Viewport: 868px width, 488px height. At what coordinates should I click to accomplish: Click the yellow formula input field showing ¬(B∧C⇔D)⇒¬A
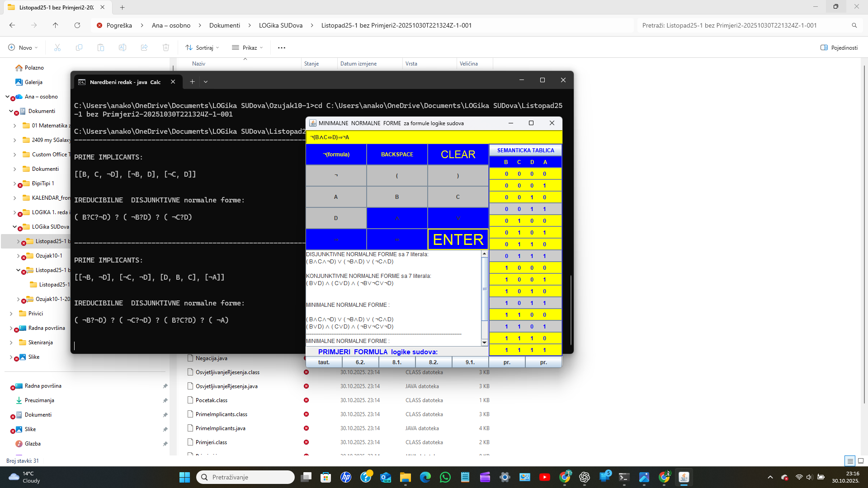(434, 137)
